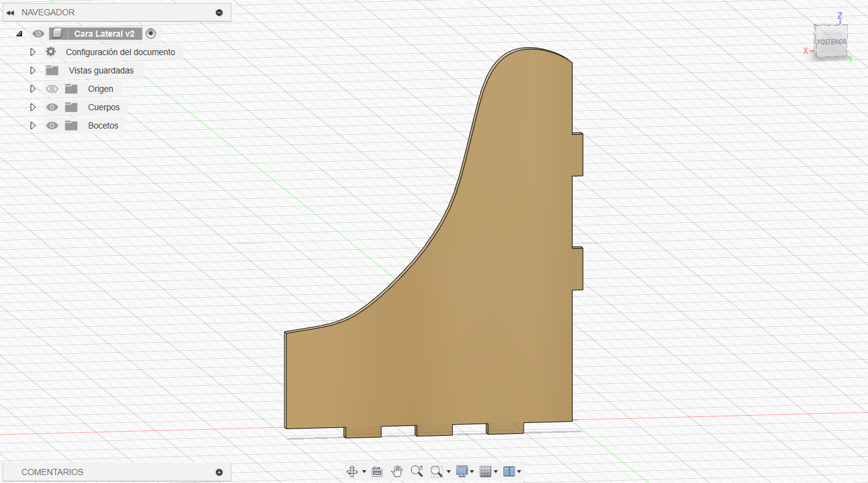Viewport: 868px width, 483px height.
Task: Select the Origen label
Action: 101,89
